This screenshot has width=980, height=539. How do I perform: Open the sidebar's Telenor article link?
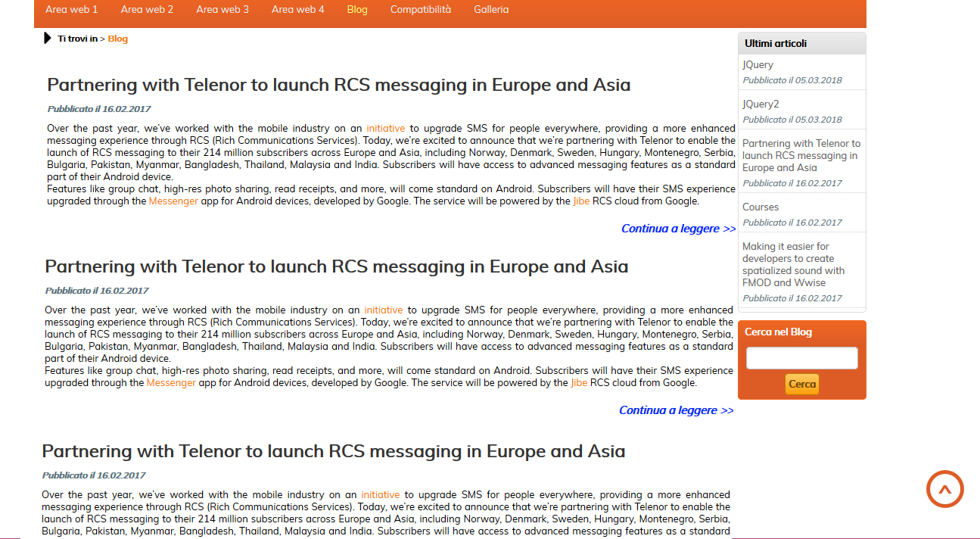point(801,155)
